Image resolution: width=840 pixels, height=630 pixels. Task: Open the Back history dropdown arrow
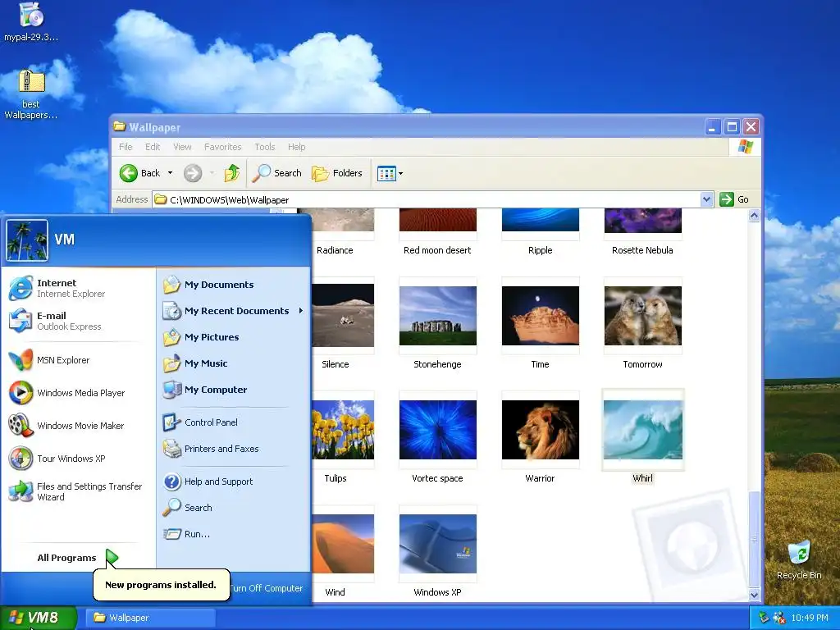tap(171, 173)
